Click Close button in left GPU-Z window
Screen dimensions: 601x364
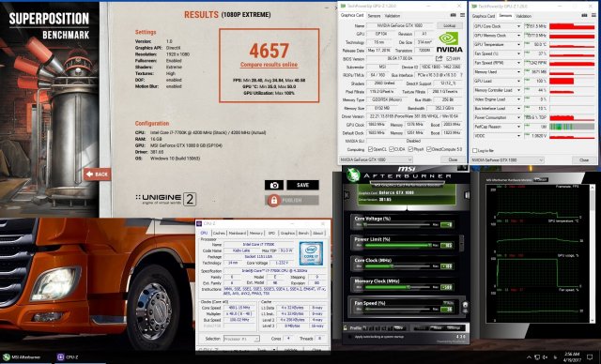(453, 159)
